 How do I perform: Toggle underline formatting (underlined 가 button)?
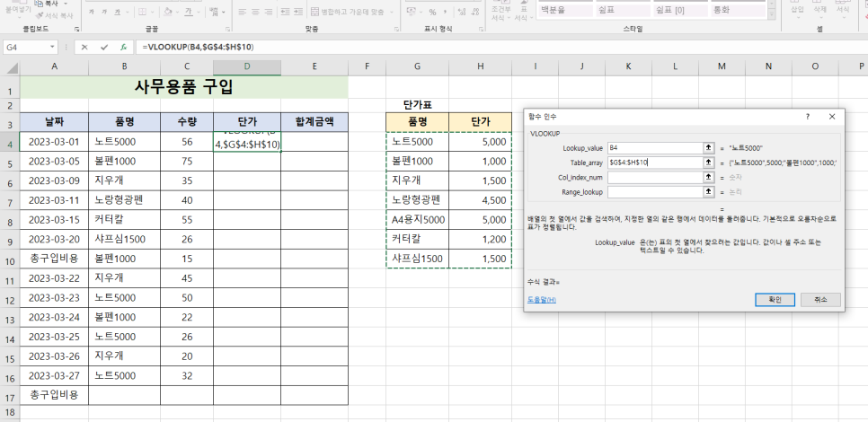pyautogui.click(x=118, y=12)
